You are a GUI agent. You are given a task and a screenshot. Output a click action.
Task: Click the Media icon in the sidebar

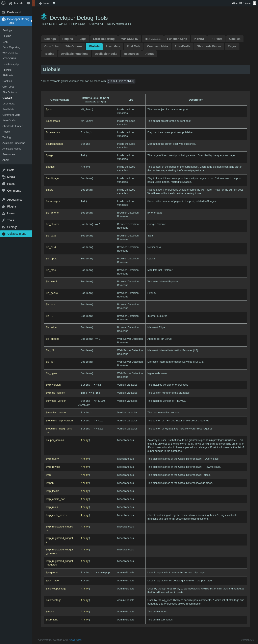3,177
